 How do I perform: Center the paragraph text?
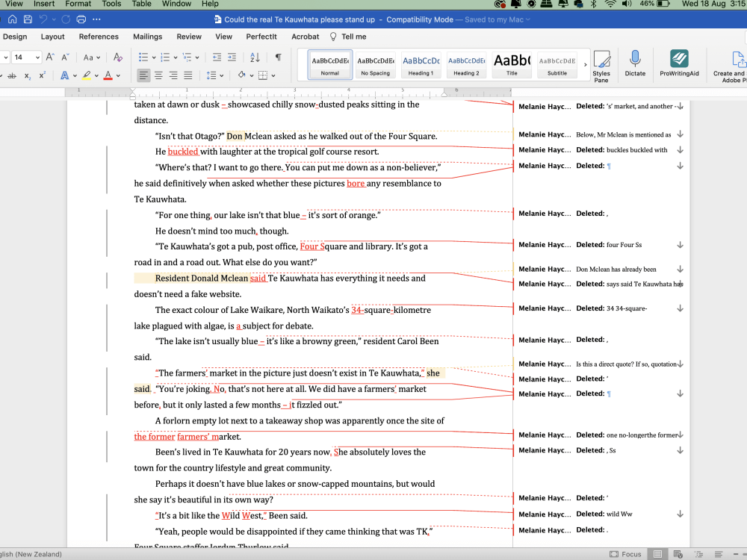click(158, 75)
